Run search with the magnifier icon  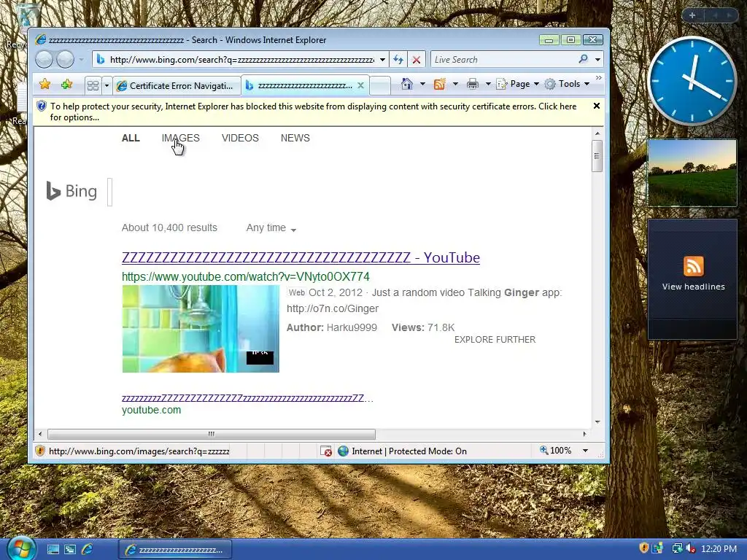click(583, 59)
